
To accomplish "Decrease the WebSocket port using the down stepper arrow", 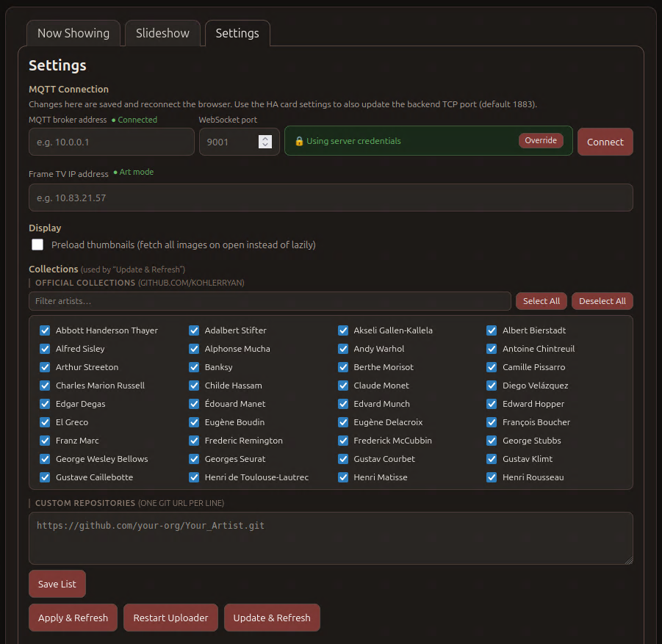I will point(265,145).
